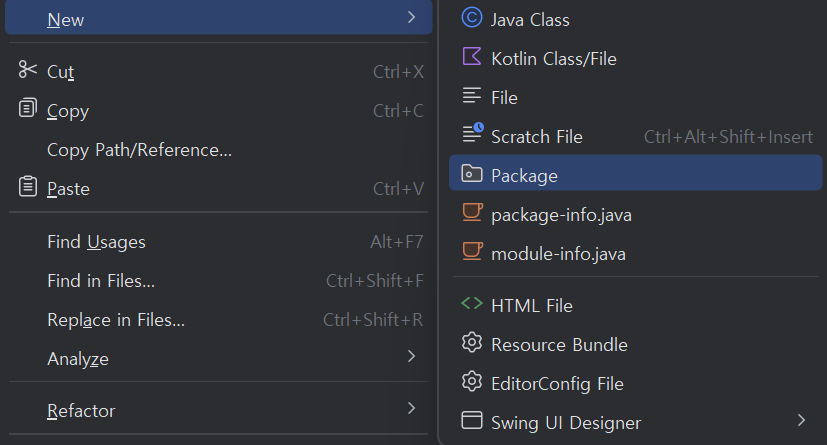Create a new File
The width and height of the screenshot is (827, 445).
(x=635, y=98)
